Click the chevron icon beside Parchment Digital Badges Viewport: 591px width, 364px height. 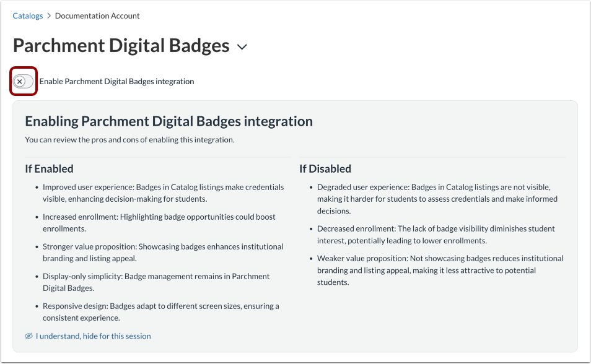pos(242,46)
